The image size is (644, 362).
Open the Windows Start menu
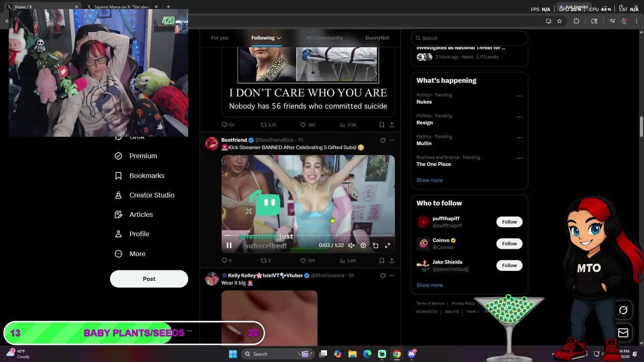(x=233, y=354)
